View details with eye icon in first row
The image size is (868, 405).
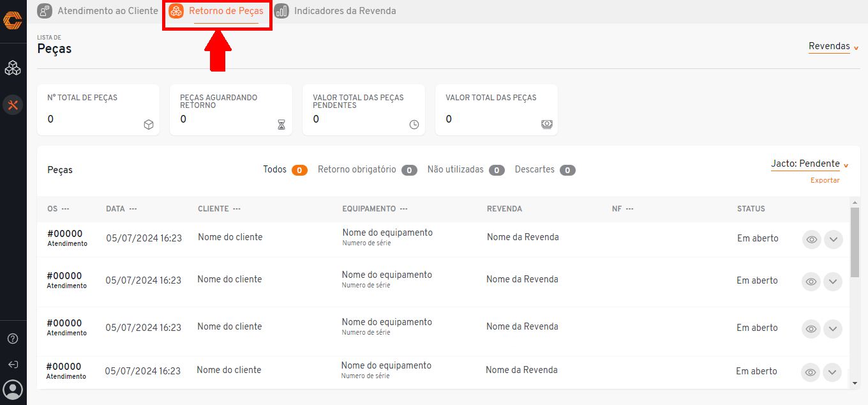tap(812, 240)
